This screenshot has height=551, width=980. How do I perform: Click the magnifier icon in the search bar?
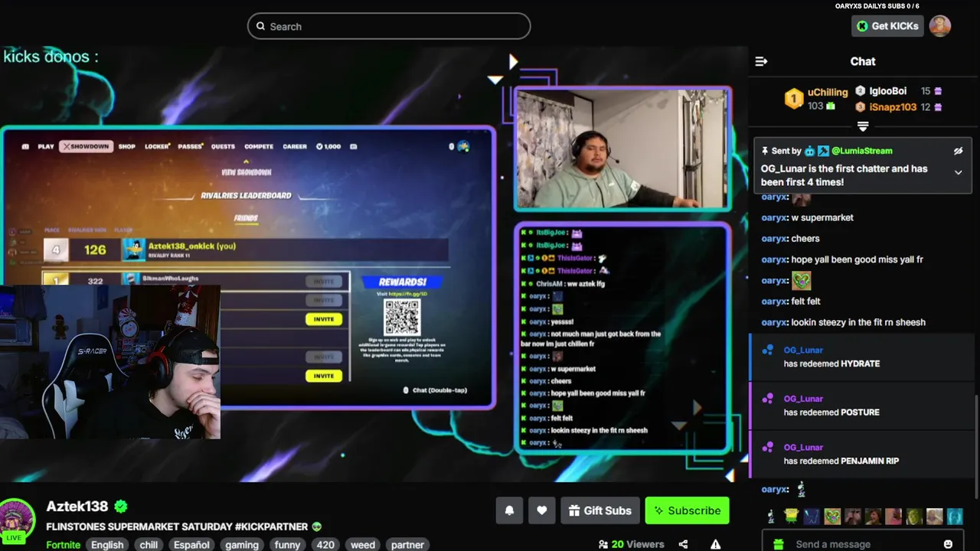[260, 26]
